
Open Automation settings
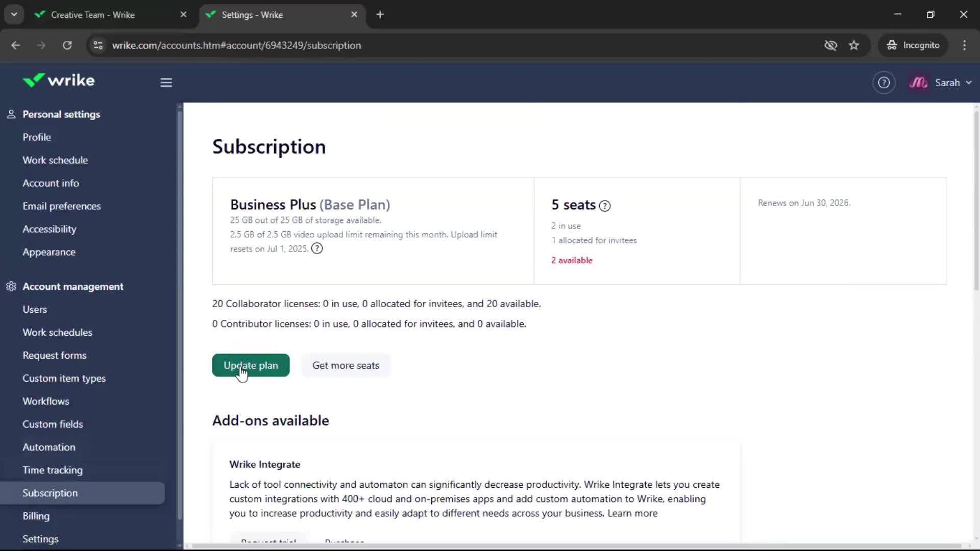point(49,447)
